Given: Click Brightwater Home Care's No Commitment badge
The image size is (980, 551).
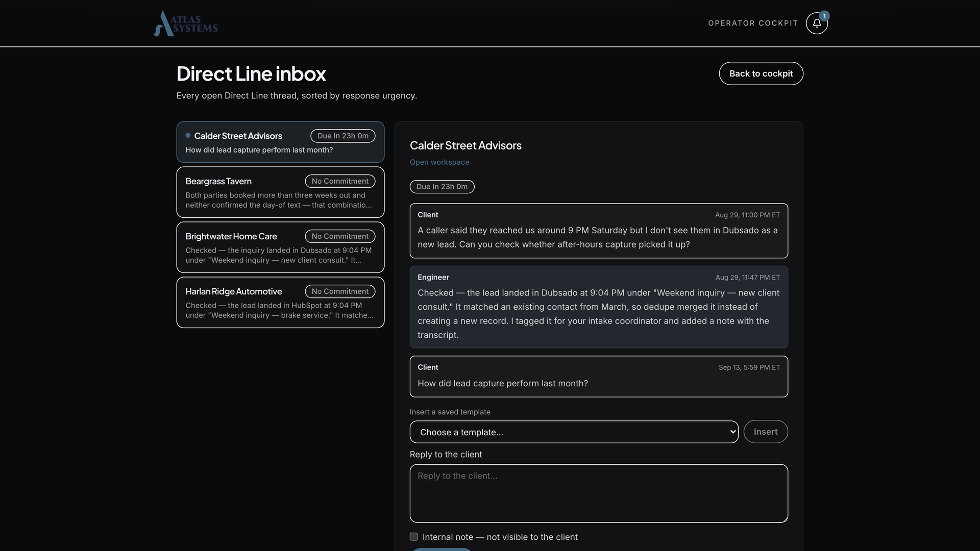Looking at the screenshot, I should (340, 236).
